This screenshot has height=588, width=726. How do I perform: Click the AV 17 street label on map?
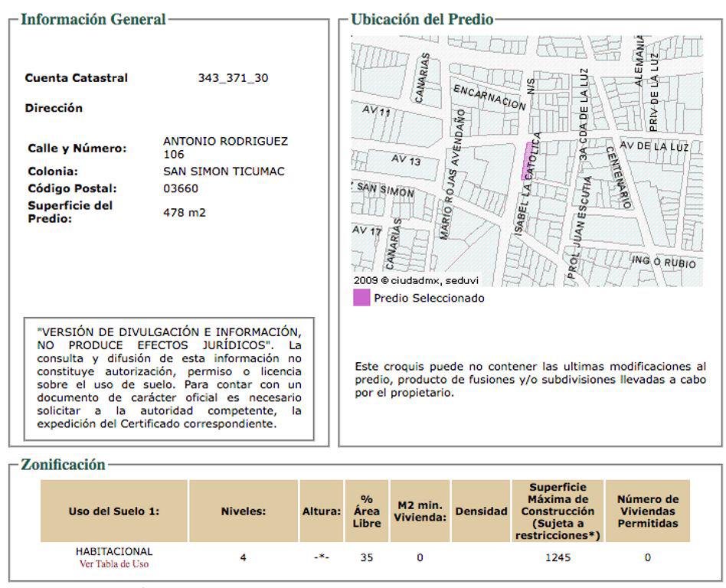pos(367,230)
